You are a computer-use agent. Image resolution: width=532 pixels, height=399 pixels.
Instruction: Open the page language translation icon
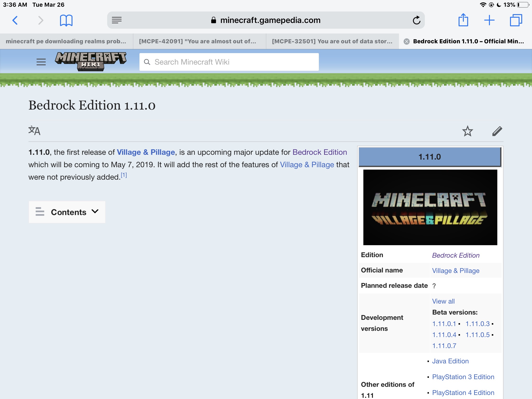34,131
